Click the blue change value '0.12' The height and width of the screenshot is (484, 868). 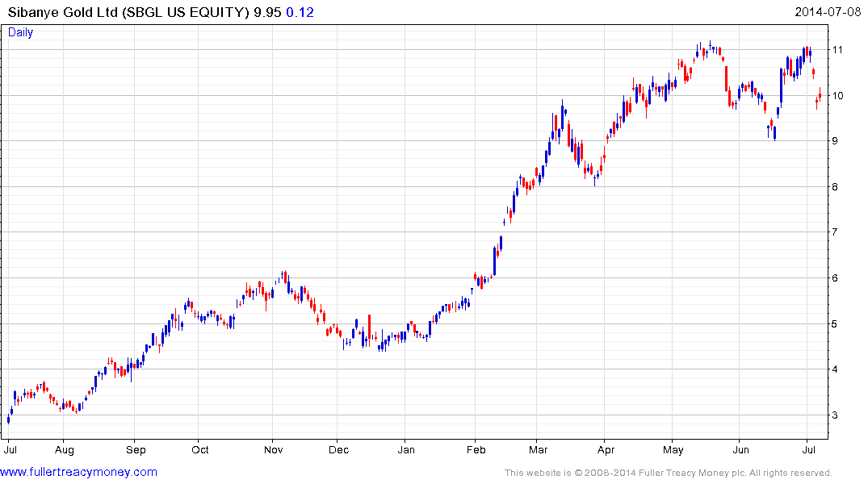300,12
